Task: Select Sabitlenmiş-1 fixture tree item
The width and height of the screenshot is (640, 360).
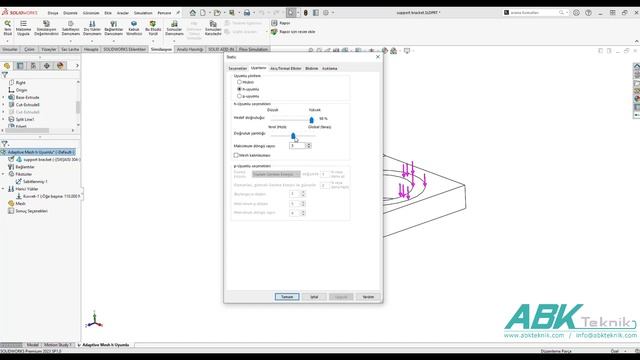Action: click(x=35, y=182)
